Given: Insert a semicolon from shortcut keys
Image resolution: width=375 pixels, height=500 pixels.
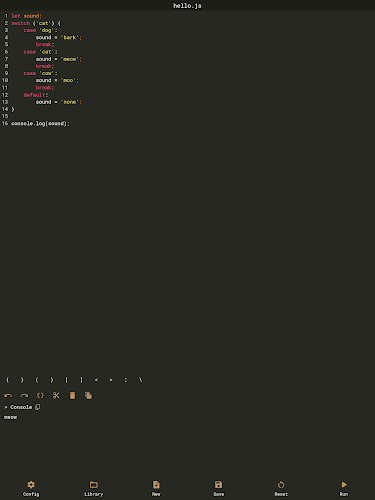Looking at the screenshot, I should [x=126, y=380].
